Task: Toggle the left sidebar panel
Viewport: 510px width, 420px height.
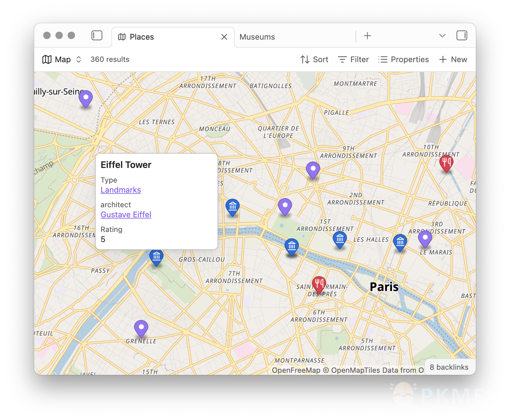Action: click(97, 35)
